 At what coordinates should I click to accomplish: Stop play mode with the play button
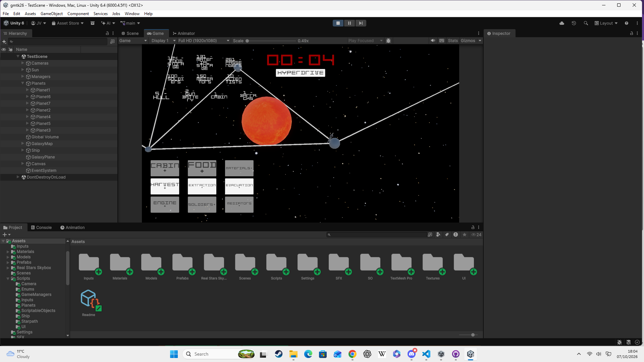tap(338, 23)
